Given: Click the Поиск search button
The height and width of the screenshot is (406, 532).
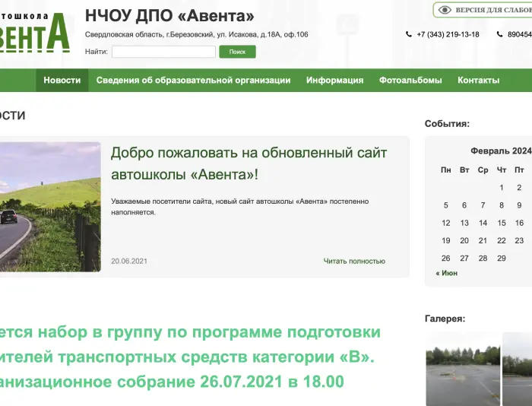Looking at the screenshot, I should pos(237,52).
